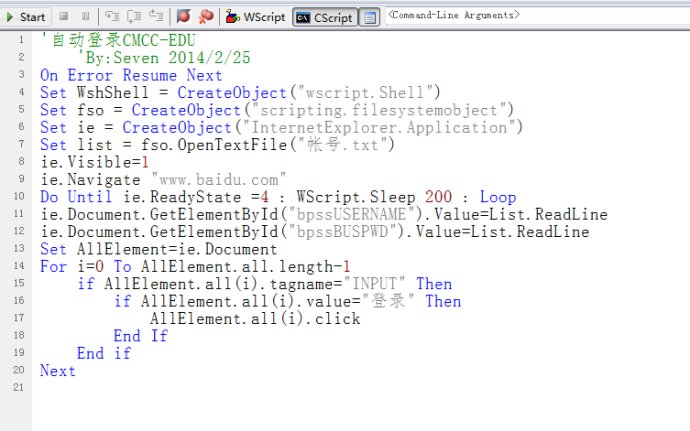
Task: Toggle breakpoint with the red ball icon
Action: pyautogui.click(x=183, y=16)
